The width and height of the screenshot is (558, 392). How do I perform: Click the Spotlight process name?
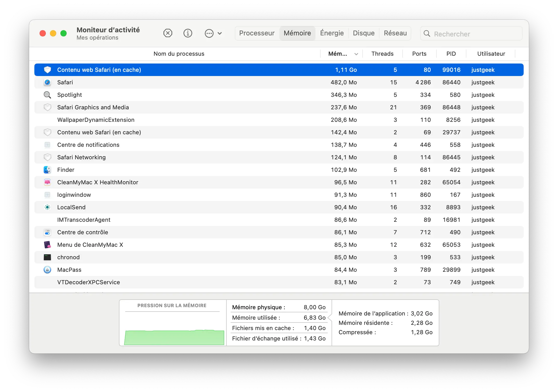(x=69, y=95)
